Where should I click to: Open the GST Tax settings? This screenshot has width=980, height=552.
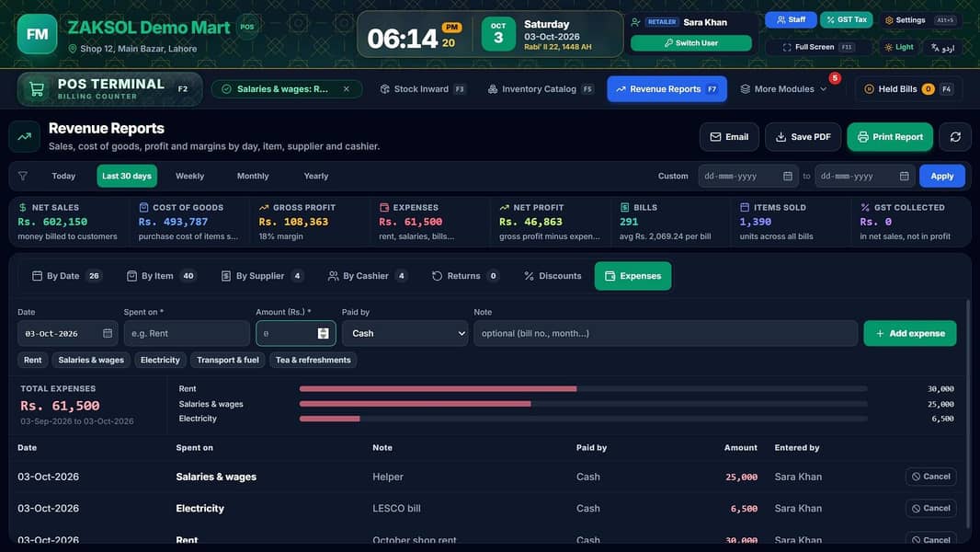point(847,20)
